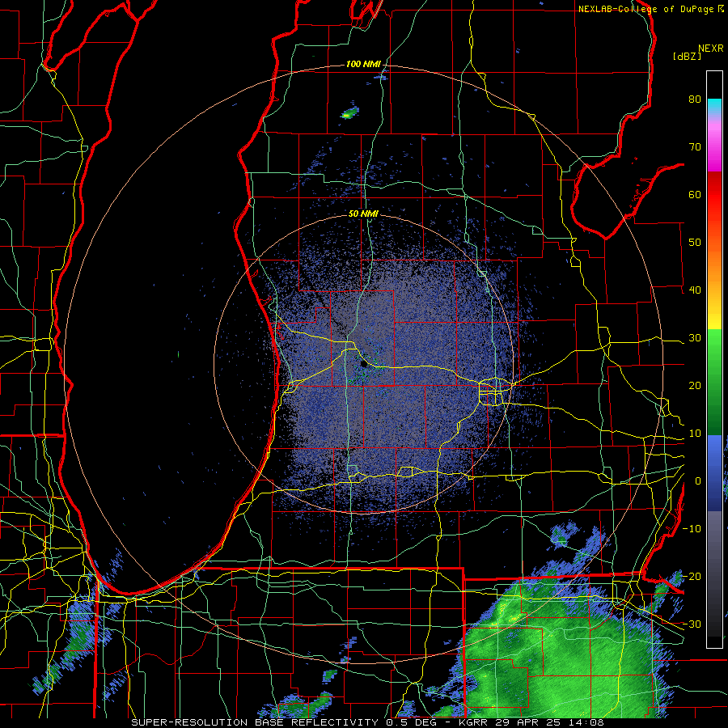728x728 pixels.
Task: Click the Super-Resolution Base Reflectivity caption
Action: [x=368, y=722]
